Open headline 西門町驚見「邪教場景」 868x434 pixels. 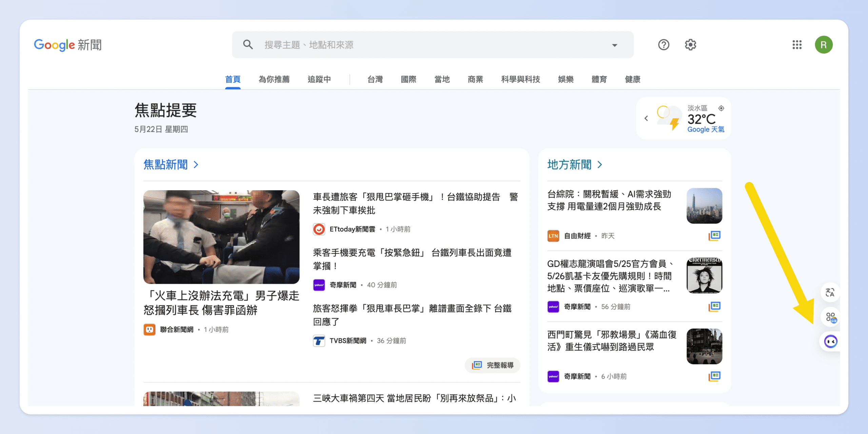pos(612,341)
